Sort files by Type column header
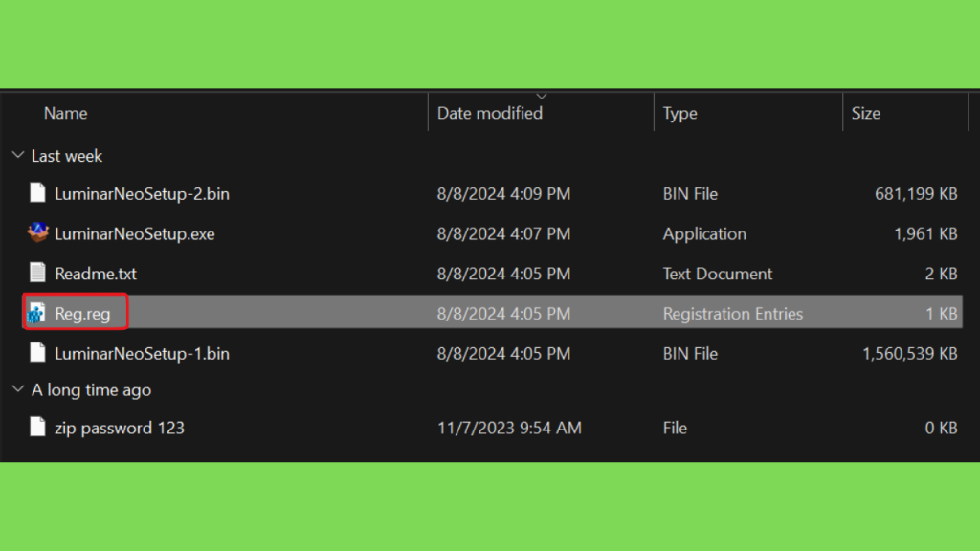The width and height of the screenshot is (980, 551). (x=680, y=113)
